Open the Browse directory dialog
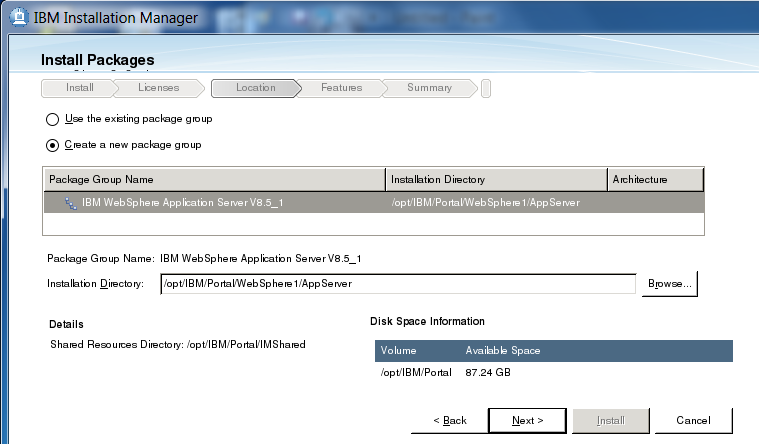 (669, 284)
